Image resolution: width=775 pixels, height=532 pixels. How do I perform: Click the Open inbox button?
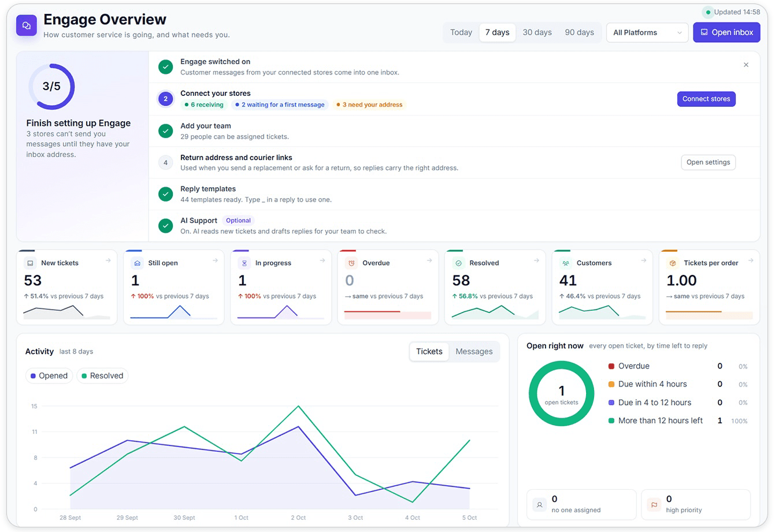[726, 32]
